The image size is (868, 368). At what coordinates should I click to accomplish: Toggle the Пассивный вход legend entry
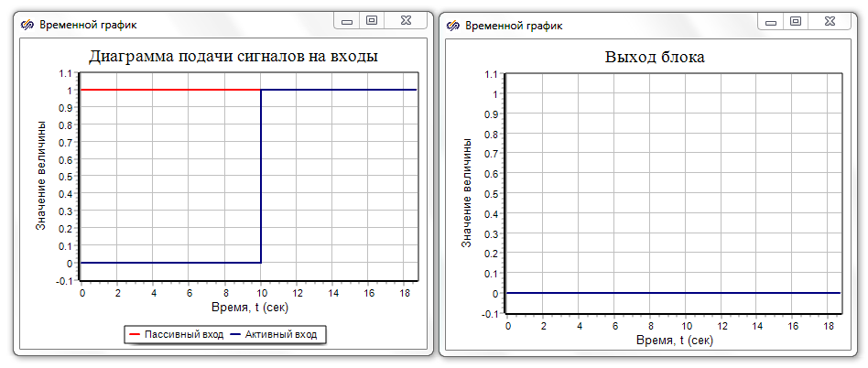coord(184,335)
